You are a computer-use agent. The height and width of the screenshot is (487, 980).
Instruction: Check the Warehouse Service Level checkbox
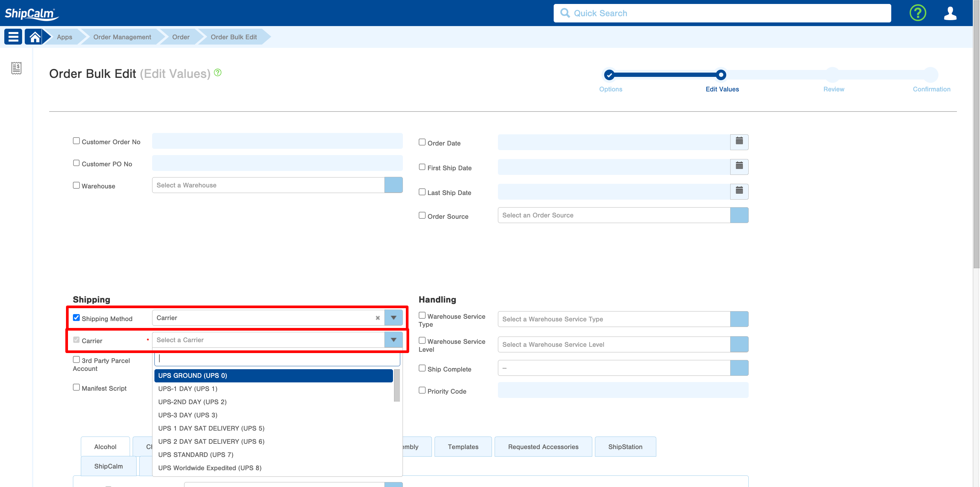[422, 340]
